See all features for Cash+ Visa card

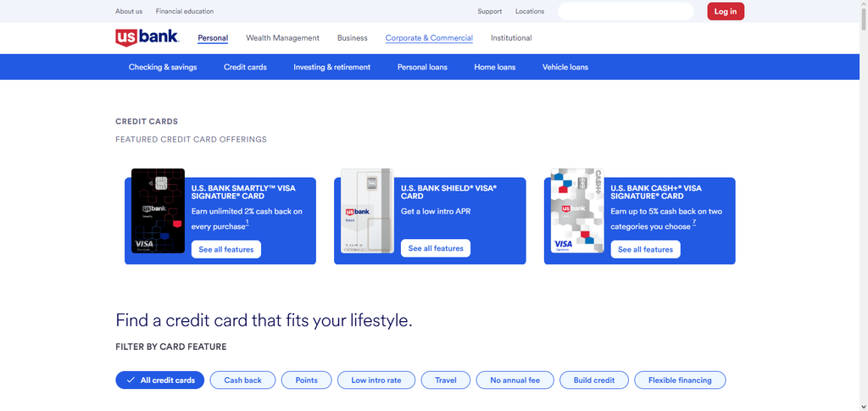[x=645, y=249]
